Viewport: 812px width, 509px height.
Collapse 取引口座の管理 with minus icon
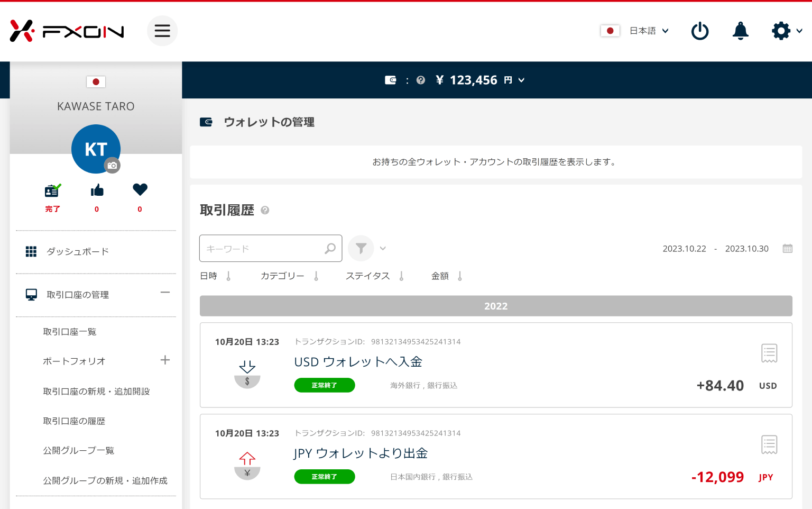(x=165, y=292)
